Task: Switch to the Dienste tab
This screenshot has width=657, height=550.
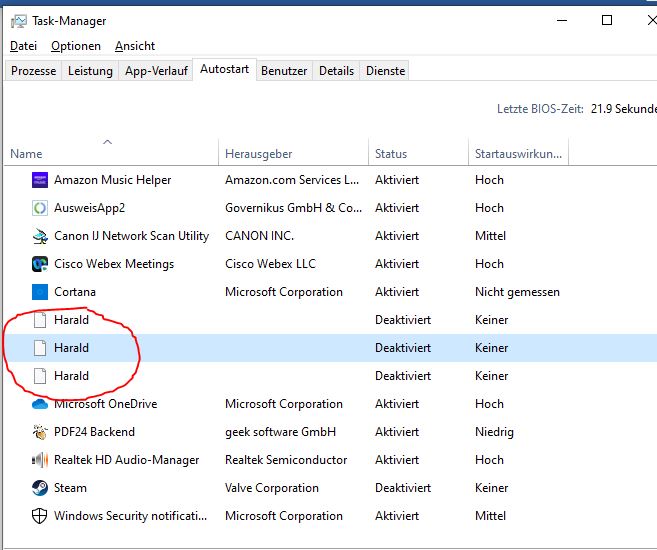Action: 385,71
